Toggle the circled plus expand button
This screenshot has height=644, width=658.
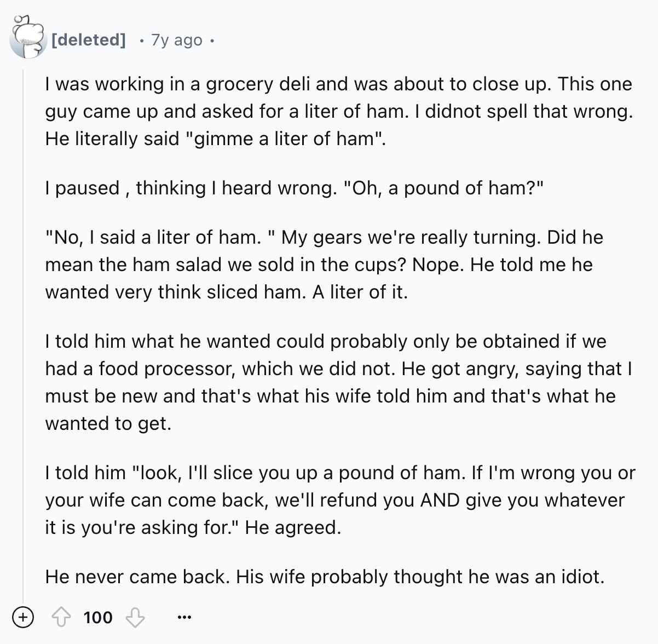click(23, 618)
